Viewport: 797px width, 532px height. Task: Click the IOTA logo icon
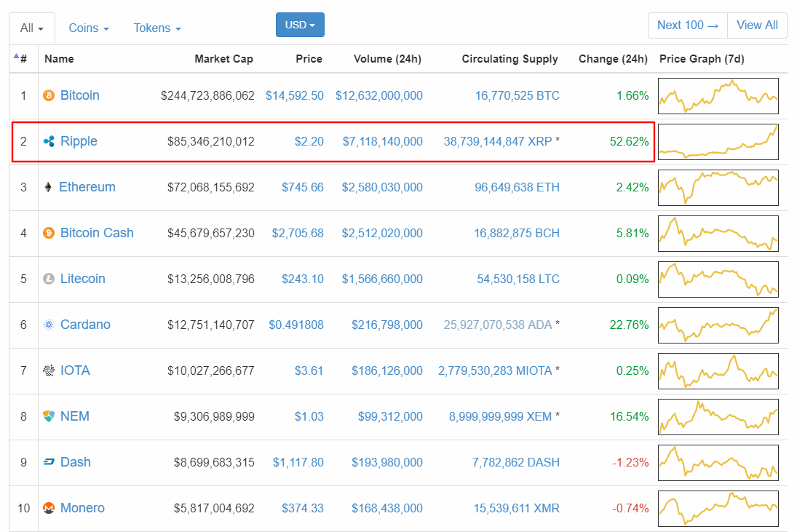[49, 370]
